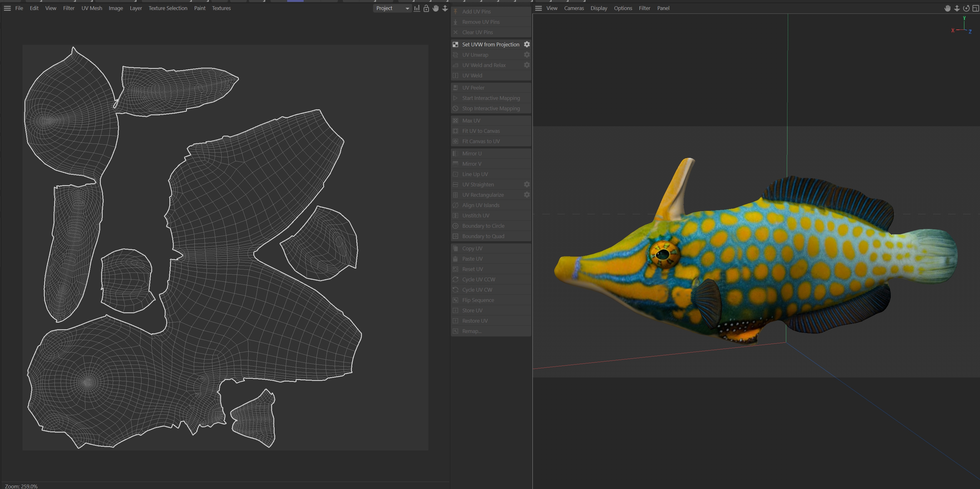The width and height of the screenshot is (980, 489).
Task: Open the UV Mesh menu
Action: pos(92,8)
